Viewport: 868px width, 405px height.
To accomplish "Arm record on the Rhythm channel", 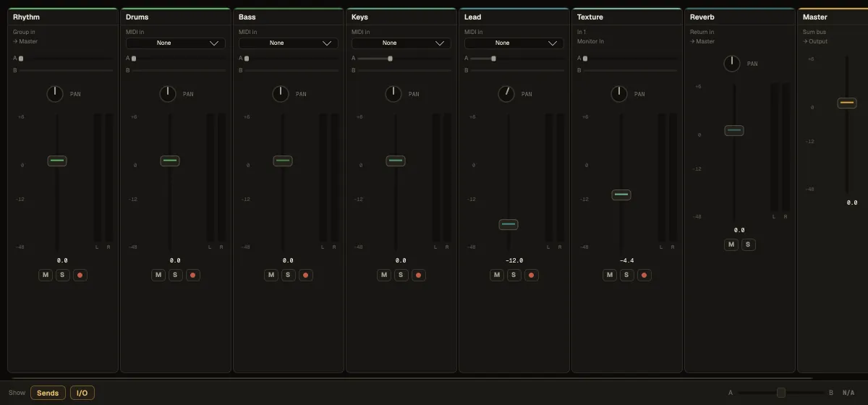I will [x=80, y=275].
